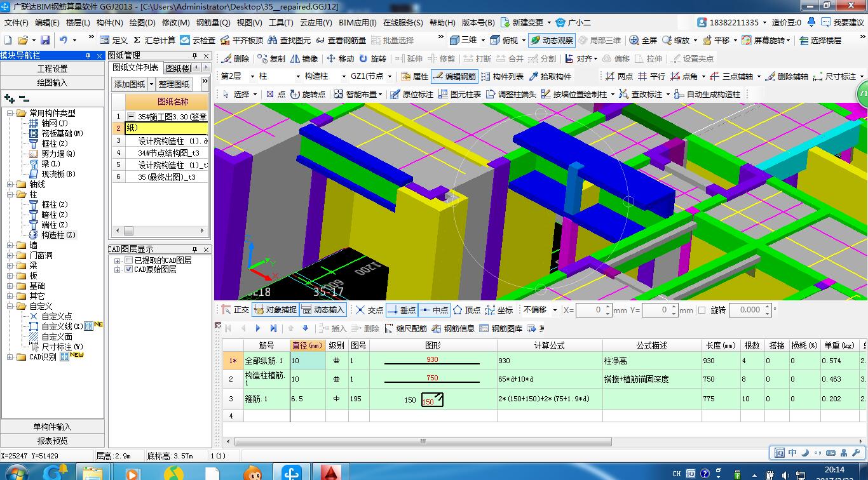
Task: Select the 点 point draw tool
Action: (276, 94)
